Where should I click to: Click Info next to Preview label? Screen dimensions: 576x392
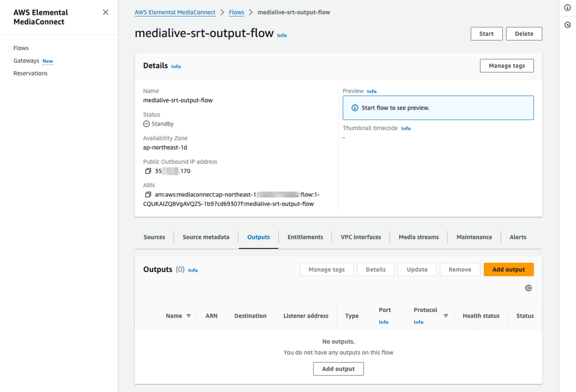(372, 91)
